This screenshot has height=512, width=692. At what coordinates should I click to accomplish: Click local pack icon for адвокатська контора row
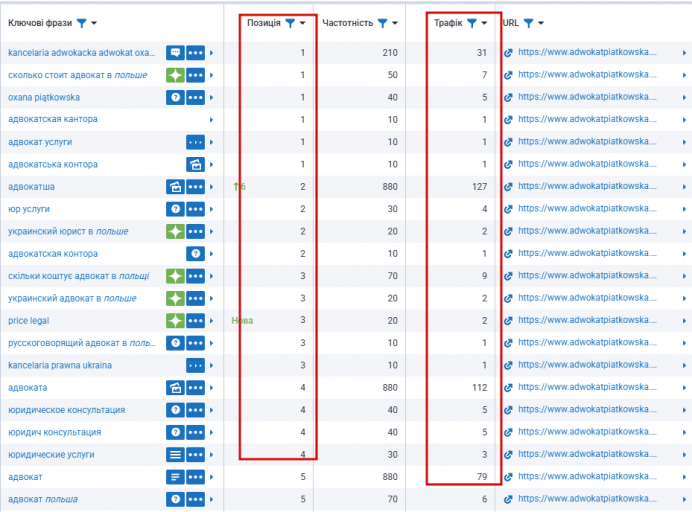pyautogui.click(x=196, y=164)
